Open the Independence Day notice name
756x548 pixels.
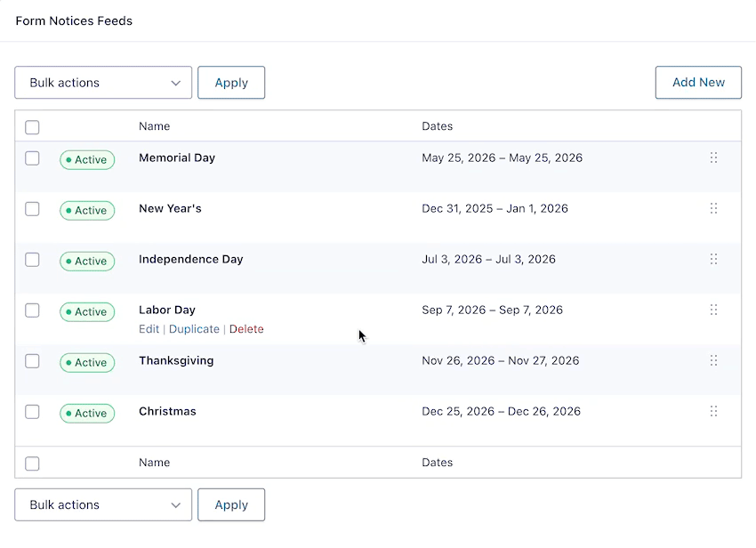190,260
